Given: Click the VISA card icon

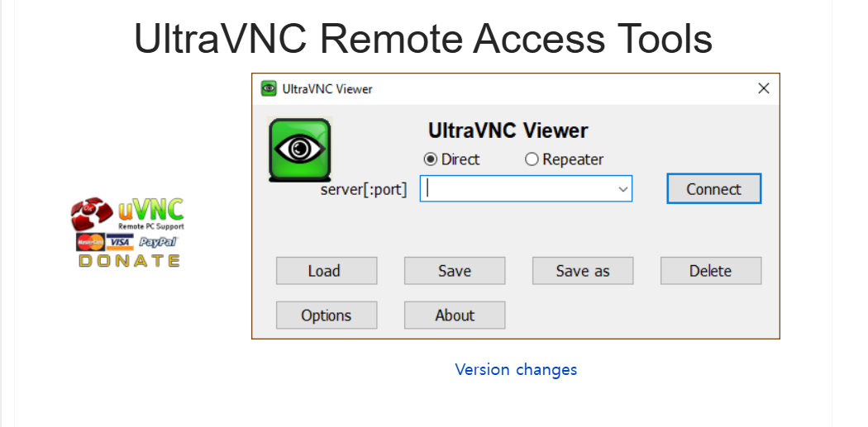Looking at the screenshot, I should click(x=121, y=242).
